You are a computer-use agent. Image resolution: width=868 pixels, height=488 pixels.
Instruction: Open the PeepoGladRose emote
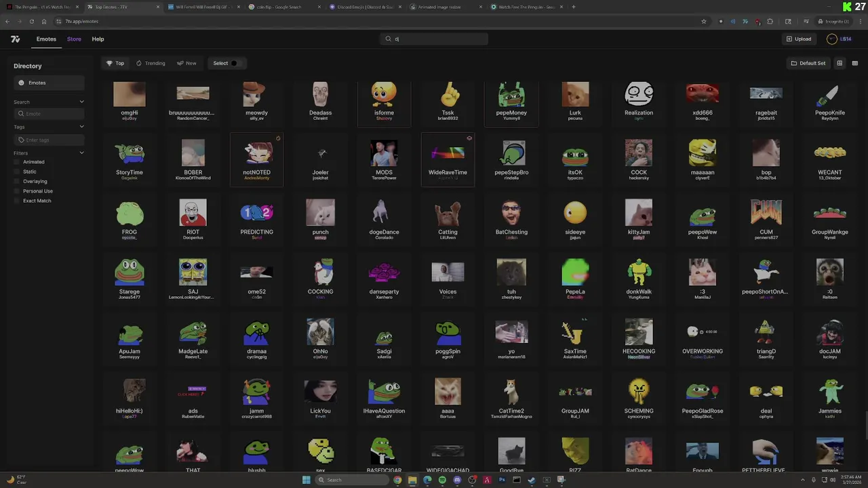[703, 399]
